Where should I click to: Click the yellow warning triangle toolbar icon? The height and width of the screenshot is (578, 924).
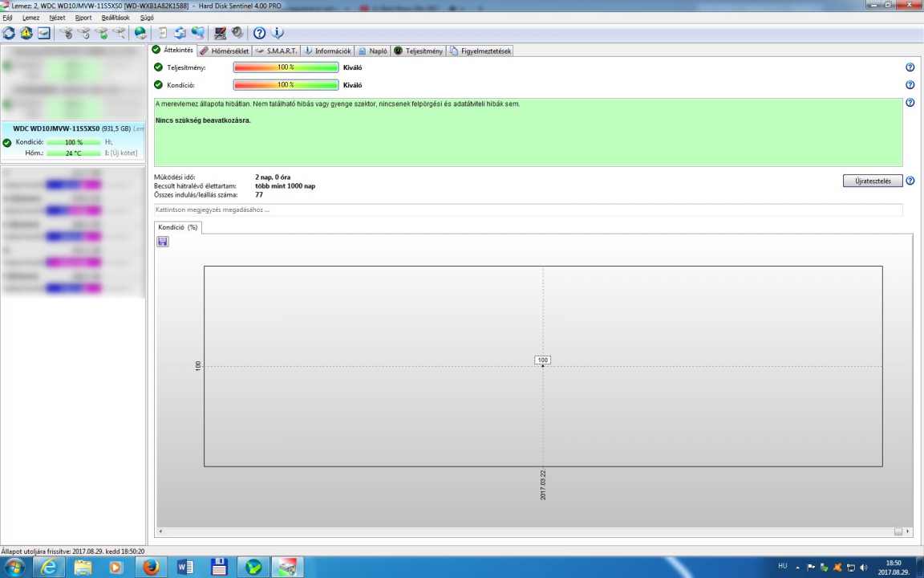pyautogui.click(x=26, y=33)
